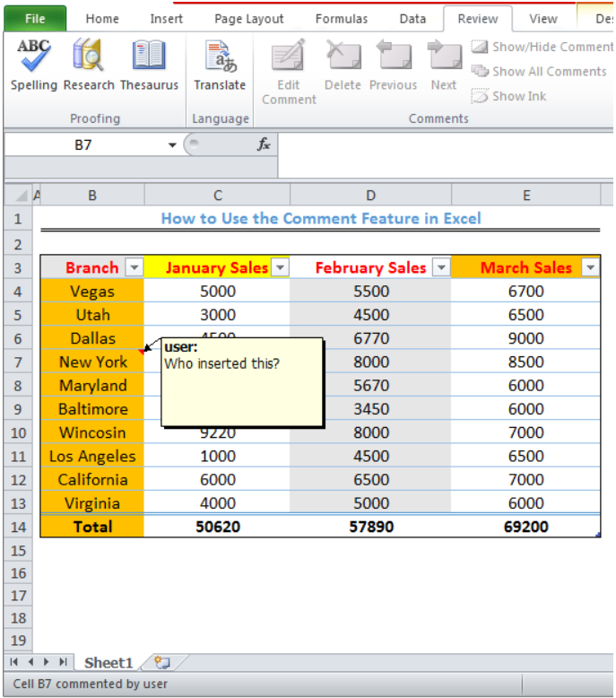Select the Baltimore branch cell
This screenshot has width=616, height=698.
coord(92,409)
